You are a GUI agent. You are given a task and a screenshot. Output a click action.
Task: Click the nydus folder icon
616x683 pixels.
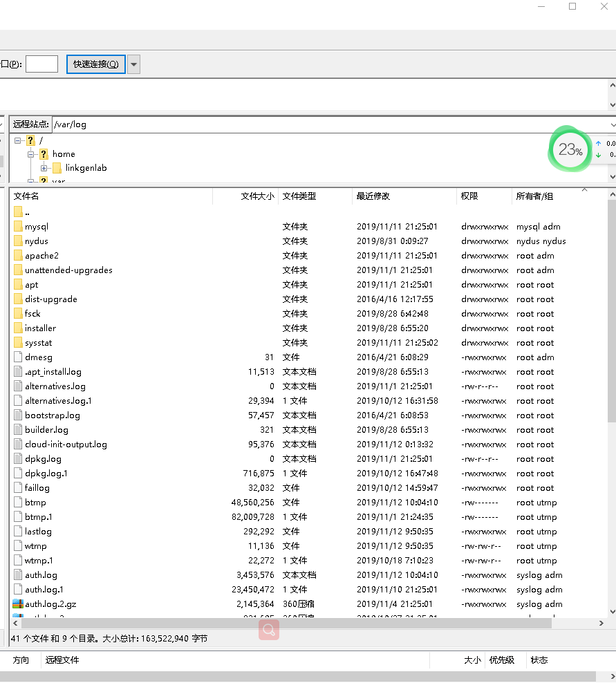(18, 241)
